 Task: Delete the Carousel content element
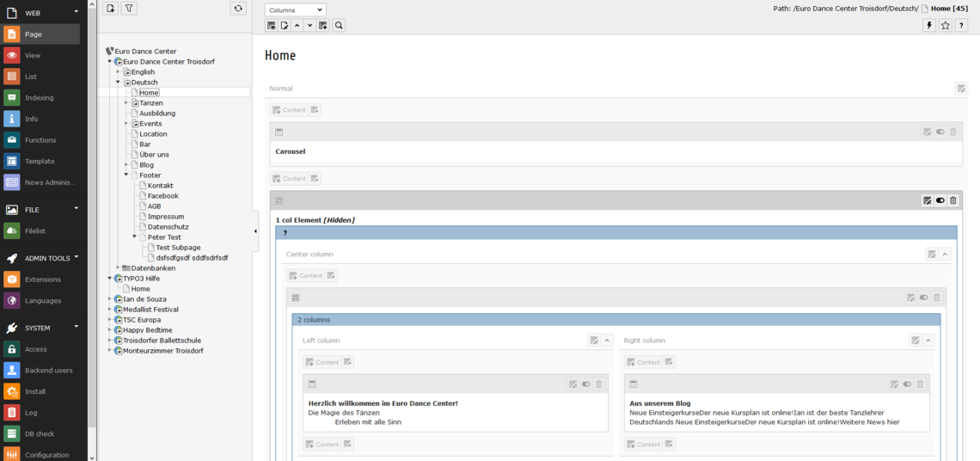pos(953,132)
